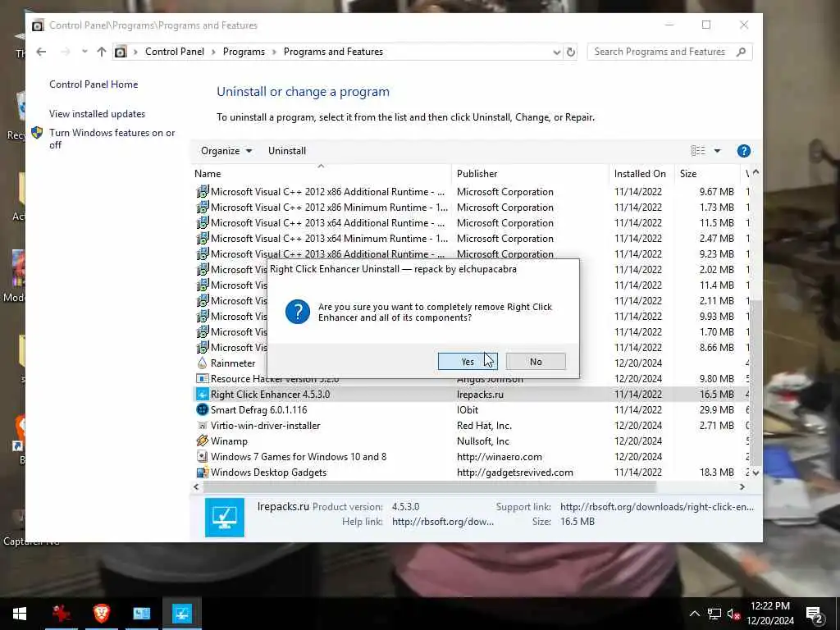The image size is (840, 630).
Task: Click the muted volume tray icon
Action: pyautogui.click(x=733, y=614)
